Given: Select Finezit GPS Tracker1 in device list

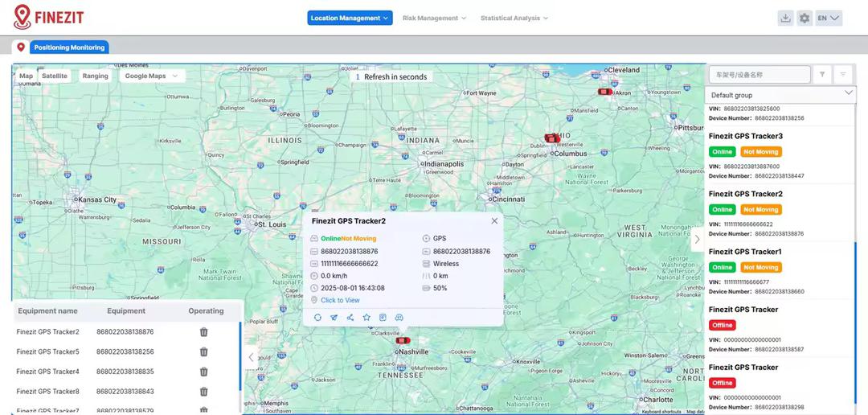Looking at the screenshot, I should (x=745, y=252).
